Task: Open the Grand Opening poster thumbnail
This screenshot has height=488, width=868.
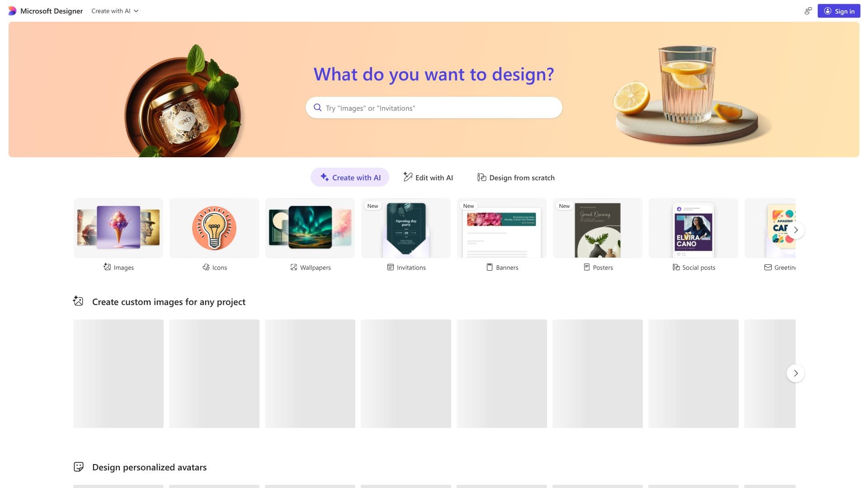Action: (x=598, y=228)
